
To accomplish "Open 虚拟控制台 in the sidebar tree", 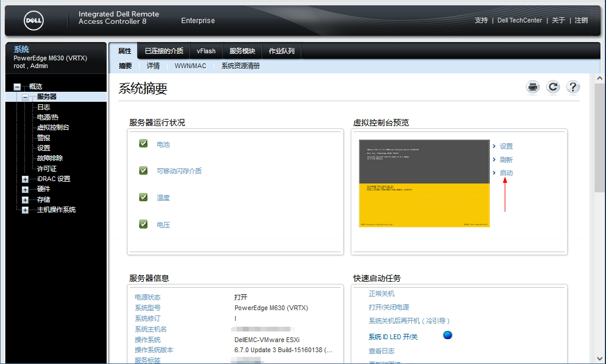I will 53,127.
